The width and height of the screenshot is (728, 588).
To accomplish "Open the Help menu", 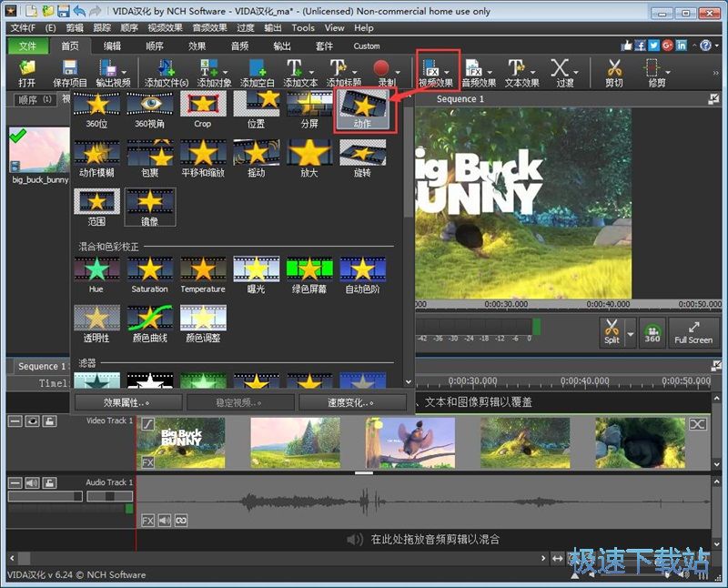I will 363,28.
